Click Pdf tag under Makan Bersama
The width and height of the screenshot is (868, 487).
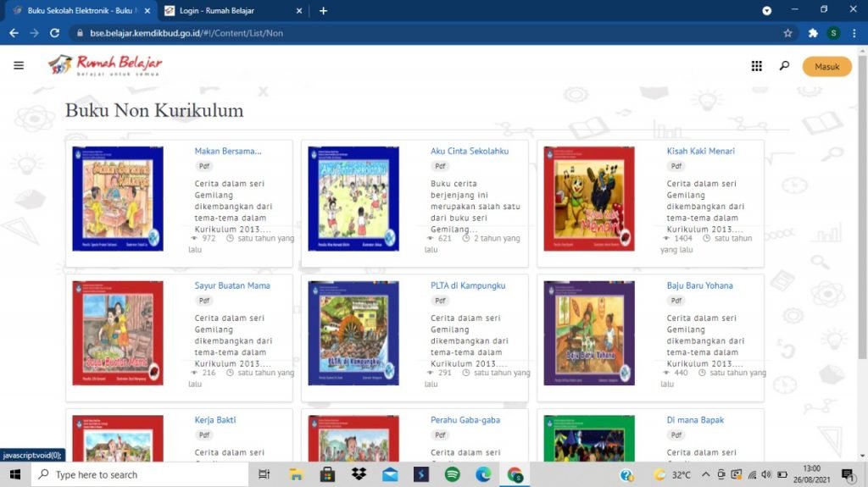pos(204,166)
